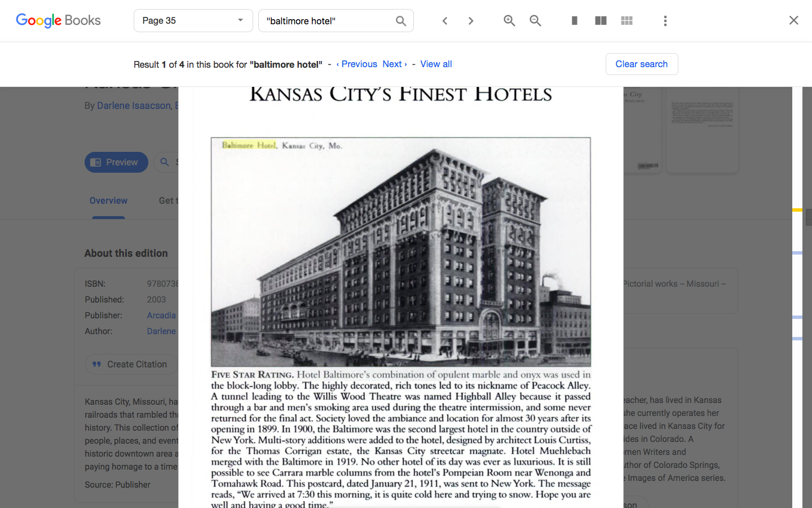
Task: Zoom out of the book page
Action: (x=535, y=21)
